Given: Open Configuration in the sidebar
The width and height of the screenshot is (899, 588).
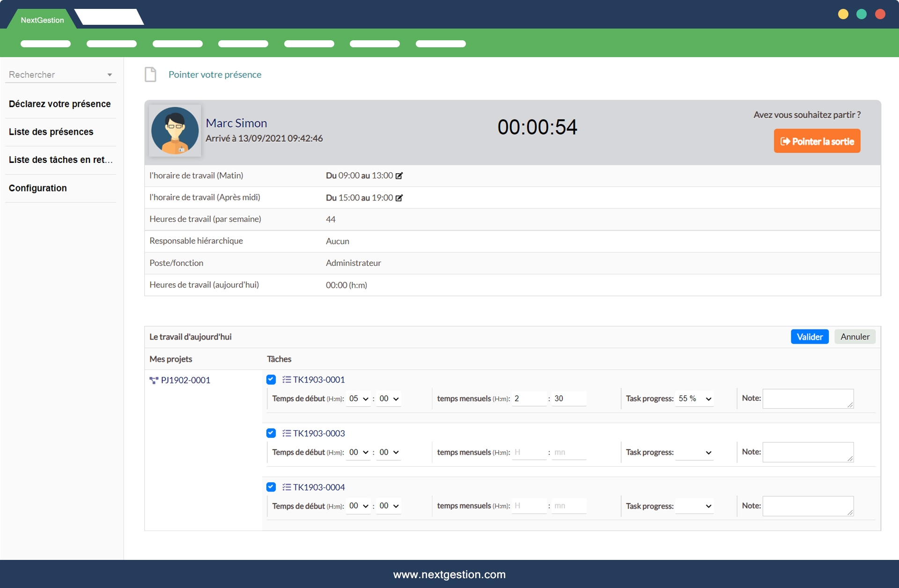Looking at the screenshot, I should [38, 188].
